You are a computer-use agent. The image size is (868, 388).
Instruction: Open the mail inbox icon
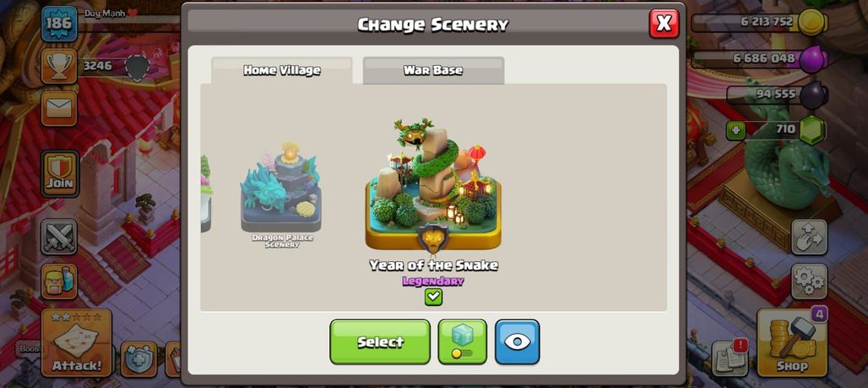(x=58, y=109)
